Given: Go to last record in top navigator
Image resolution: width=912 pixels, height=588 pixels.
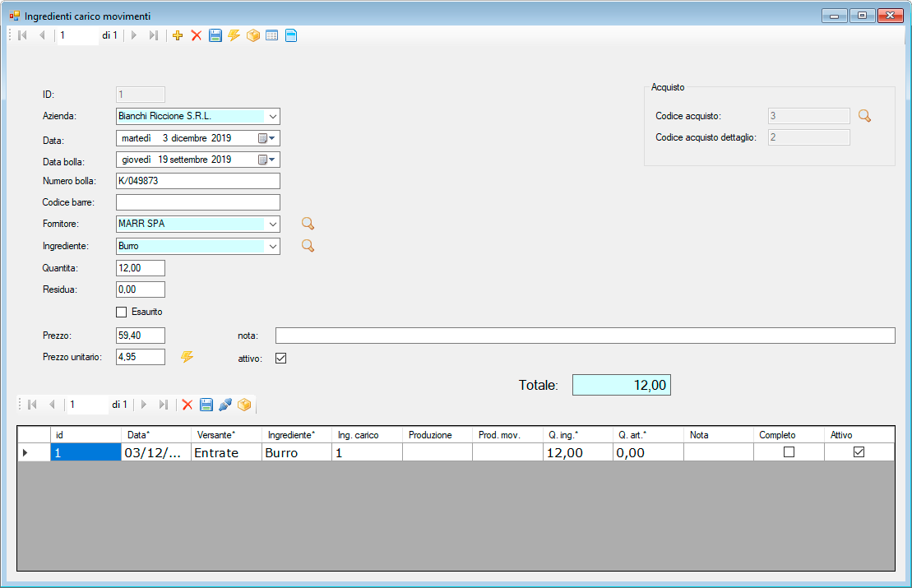Looking at the screenshot, I should click(x=154, y=35).
